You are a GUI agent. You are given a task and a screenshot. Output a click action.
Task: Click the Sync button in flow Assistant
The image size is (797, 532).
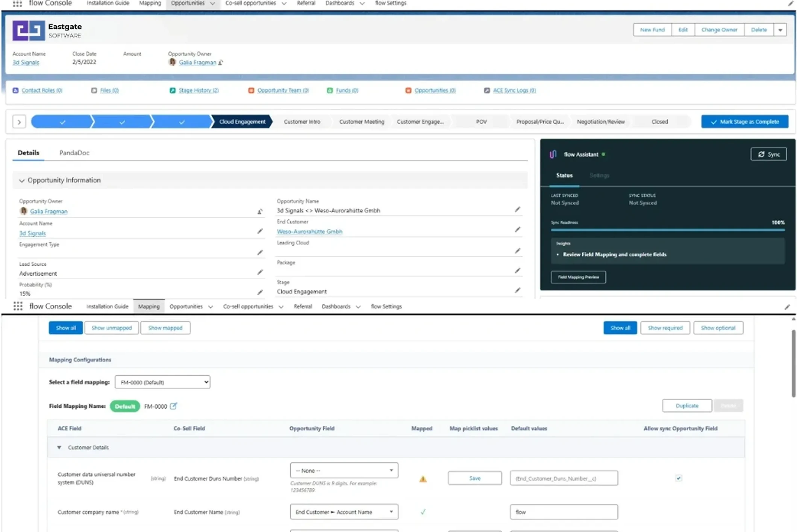coord(769,154)
